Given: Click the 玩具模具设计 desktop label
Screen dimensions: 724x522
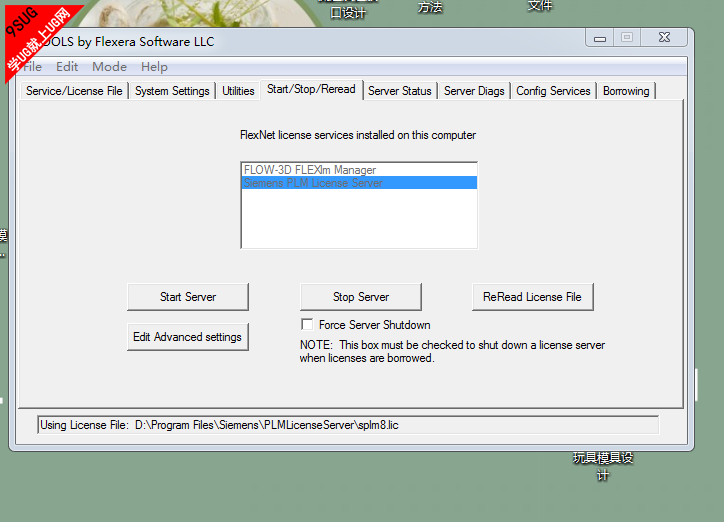Looking at the screenshot, I should [603, 466].
